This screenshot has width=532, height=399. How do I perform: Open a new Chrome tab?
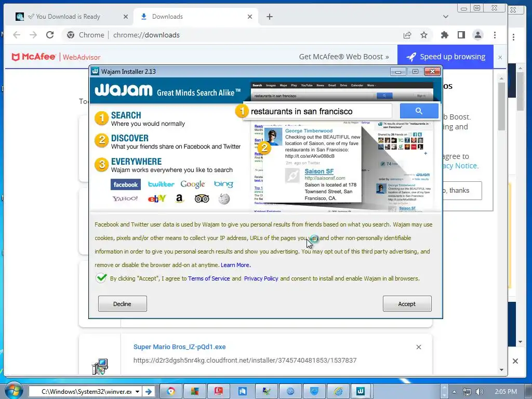coord(270,17)
